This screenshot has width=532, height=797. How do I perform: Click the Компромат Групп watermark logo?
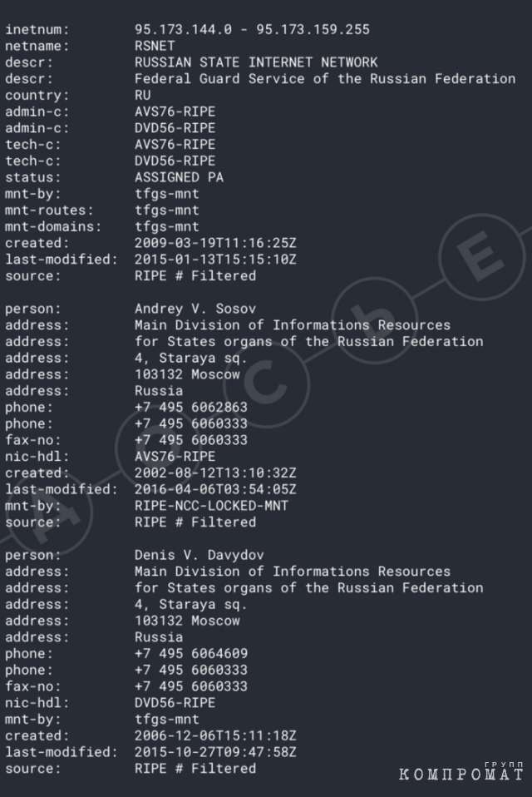click(x=461, y=771)
